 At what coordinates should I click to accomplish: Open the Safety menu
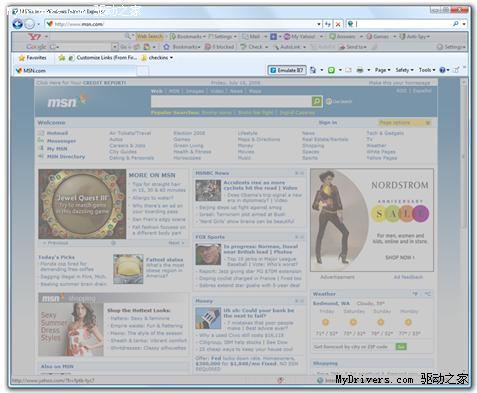pos(404,70)
